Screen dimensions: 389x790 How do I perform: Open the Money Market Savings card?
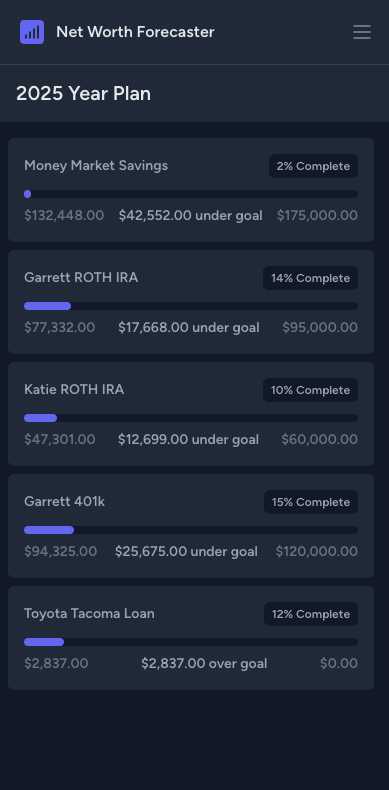191,190
